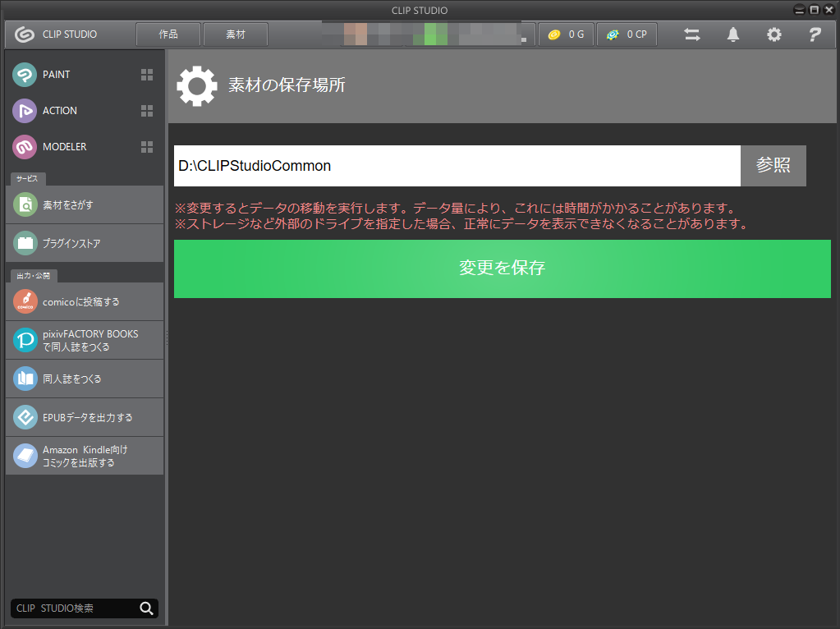Check the GOLD balance 0 G
This screenshot has width=840, height=629.
coord(566,34)
